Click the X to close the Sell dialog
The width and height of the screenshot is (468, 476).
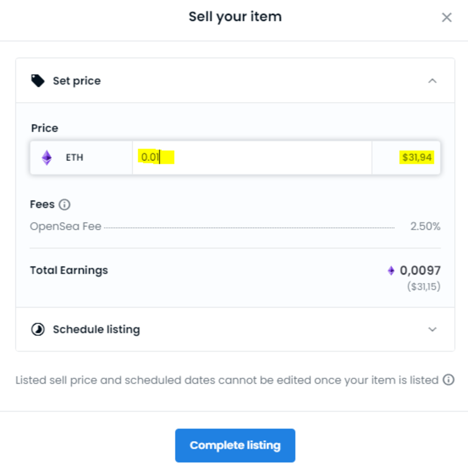click(447, 17)
